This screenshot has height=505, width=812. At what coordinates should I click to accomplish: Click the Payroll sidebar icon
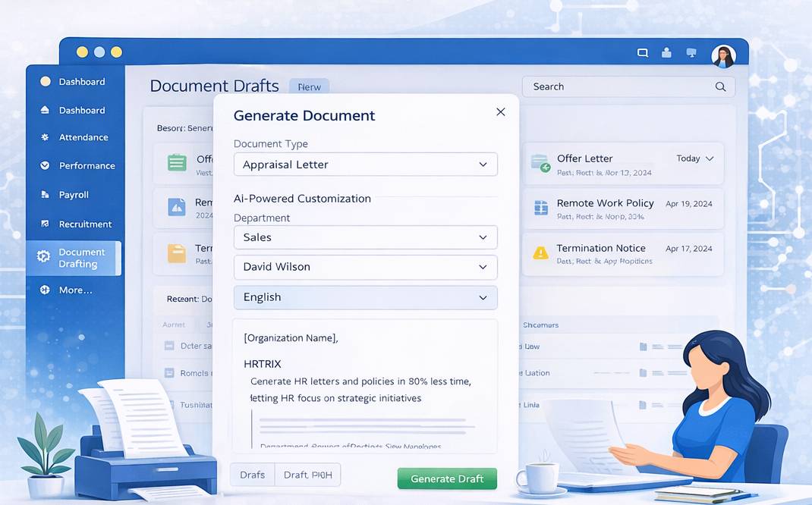(45, 195)
